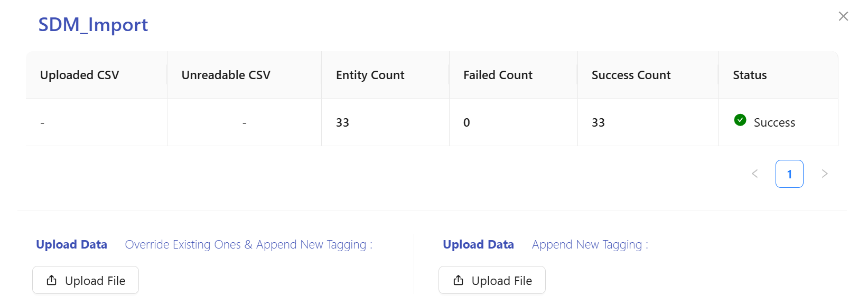This screenshot has height=305, width=868.
Task: Go to the previous page arrow
Action: coord(755,174)
